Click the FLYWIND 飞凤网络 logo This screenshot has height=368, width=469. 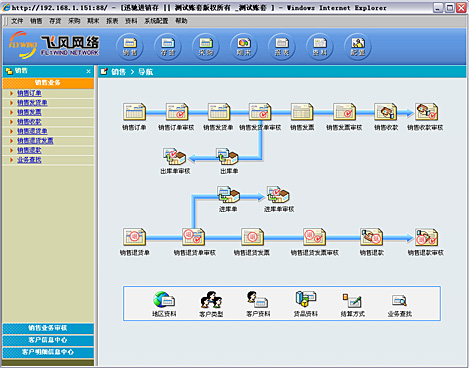pyautogui.click(x=54, y=46)
